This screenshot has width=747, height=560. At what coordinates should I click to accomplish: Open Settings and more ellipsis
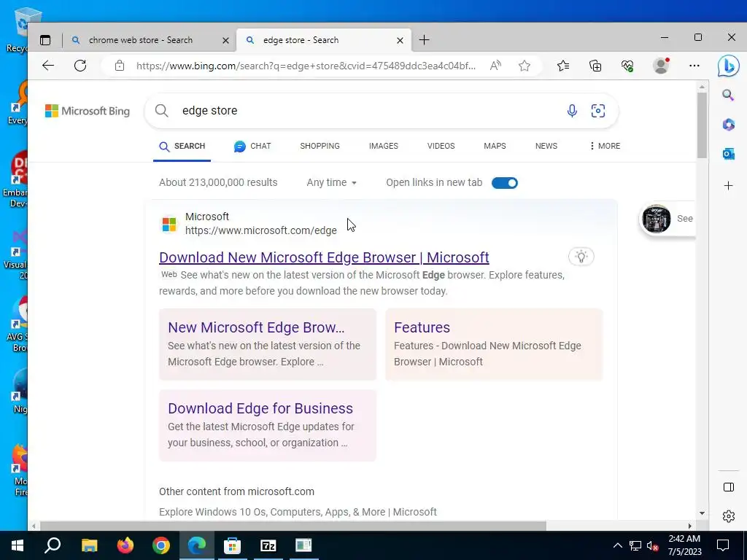pos(694,66)
